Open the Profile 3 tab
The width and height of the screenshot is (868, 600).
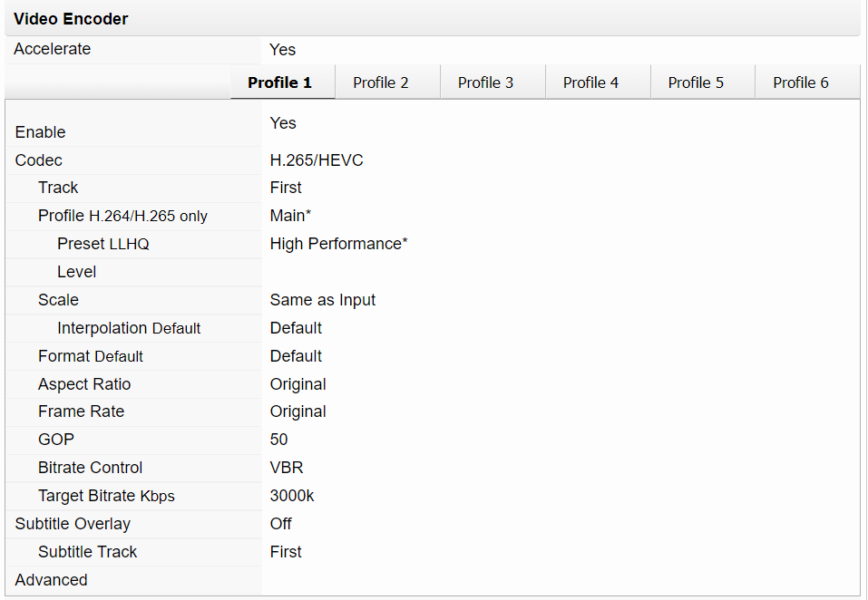[x=485, y=82]
